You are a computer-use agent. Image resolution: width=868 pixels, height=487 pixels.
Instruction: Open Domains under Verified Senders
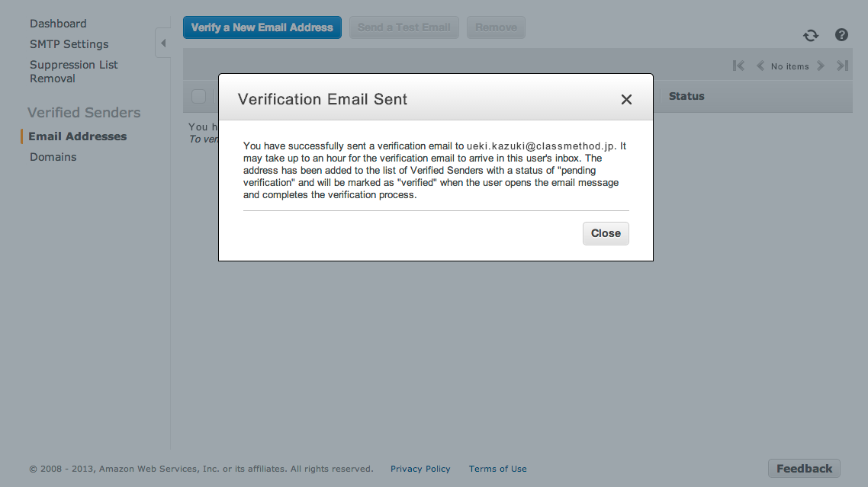[x=53, y=157]
